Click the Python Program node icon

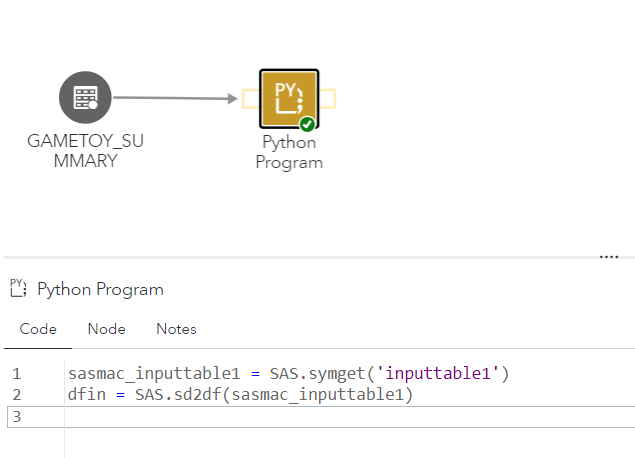[289, 98]
